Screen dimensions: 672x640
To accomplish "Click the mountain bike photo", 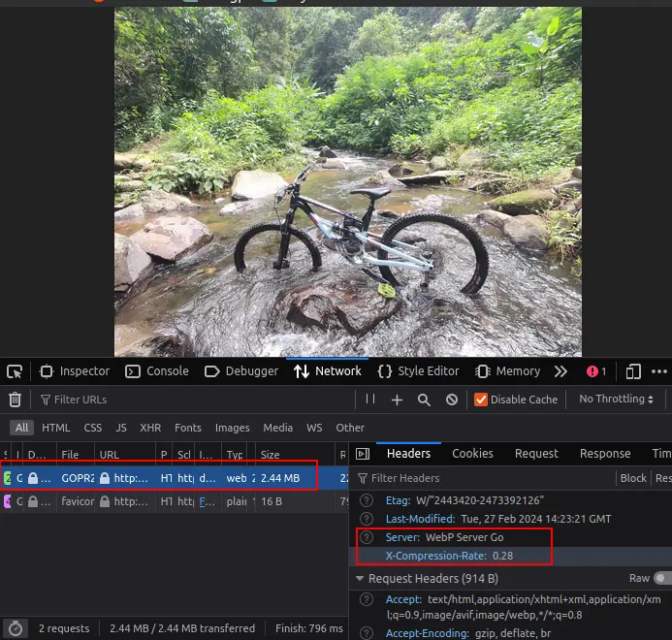I will [x=348, y=181].
